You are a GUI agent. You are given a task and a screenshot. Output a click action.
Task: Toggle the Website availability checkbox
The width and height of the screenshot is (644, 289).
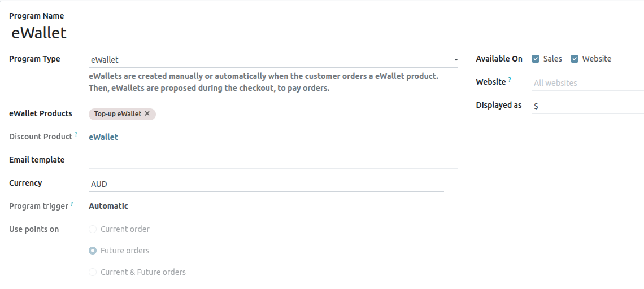click(575, 59)
